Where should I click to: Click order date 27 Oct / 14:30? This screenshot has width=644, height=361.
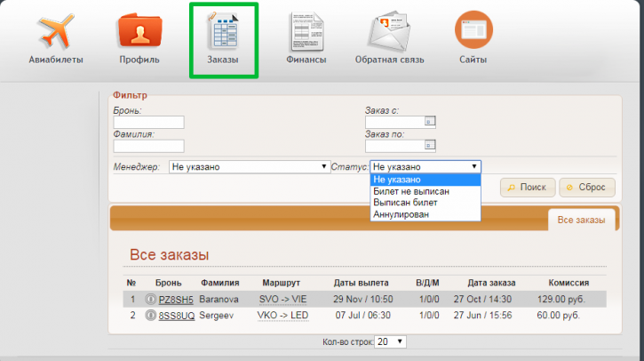[482, 300]
